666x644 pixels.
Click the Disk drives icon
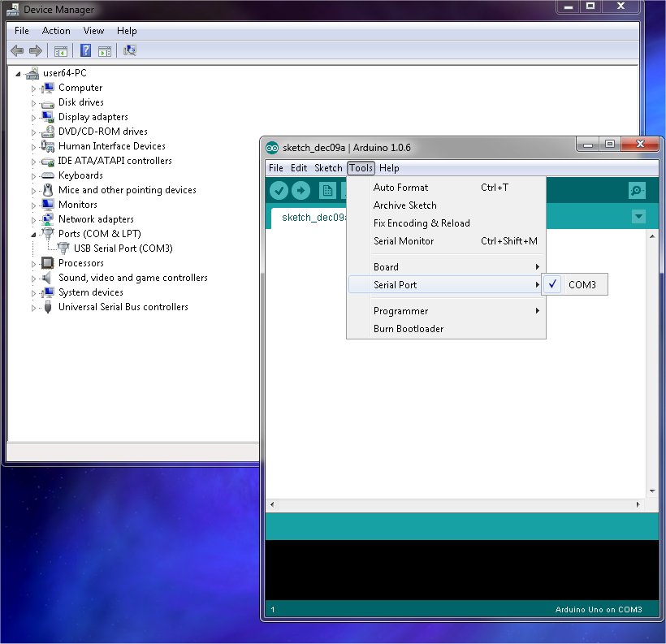[48, 104]
